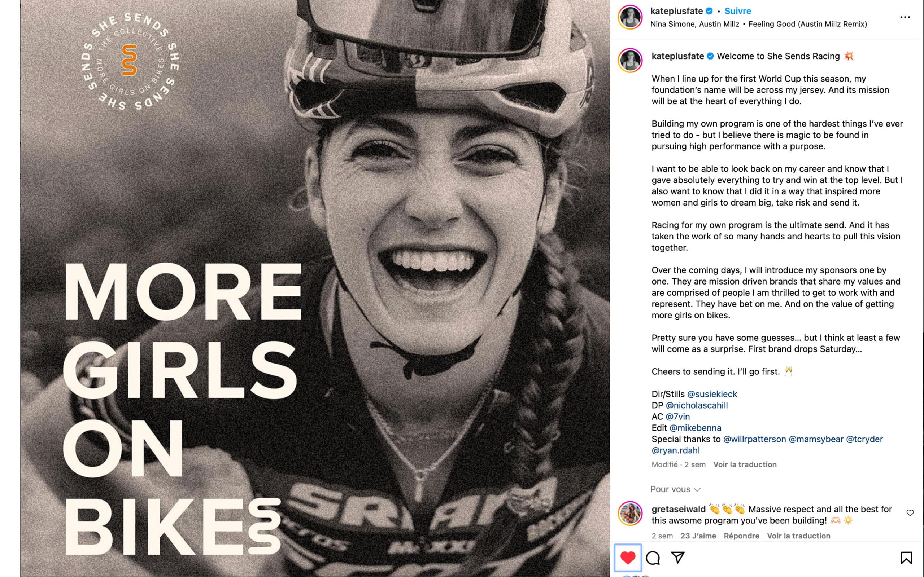View the "23 J'aime" likes on comment
This screenshot has width=924, height=577.
(x=698, y=536)
